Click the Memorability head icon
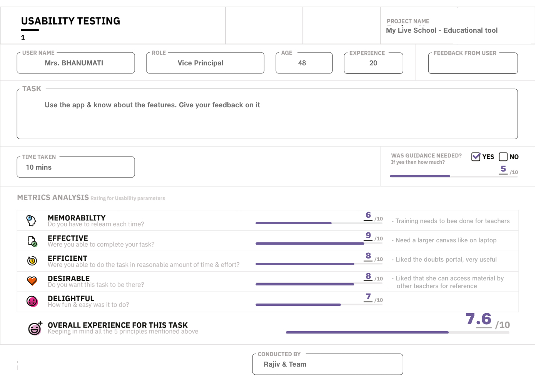The height and width of the screenshot is (392, 541). [x=31, y=220]
